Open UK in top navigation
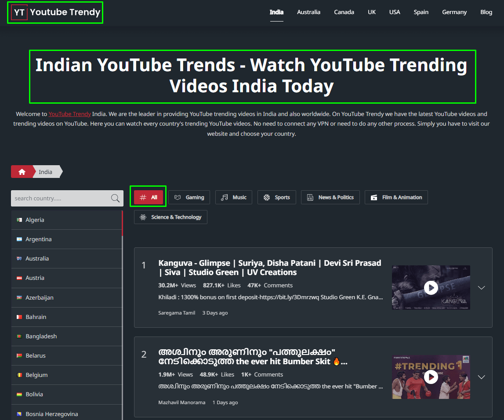 [372, 12]
